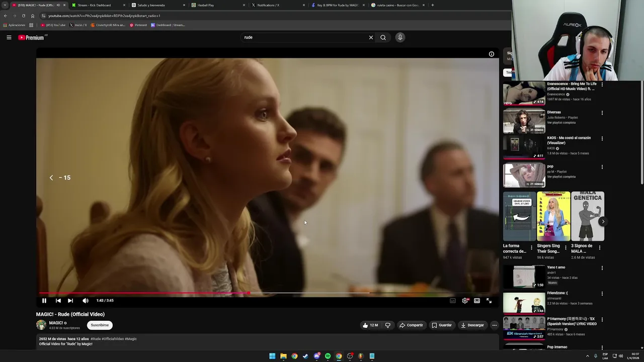Image resolution: width=644 pixels, height=362 pixels.
Task: Clear the search text with X
Action: click(x=371, y=37)
